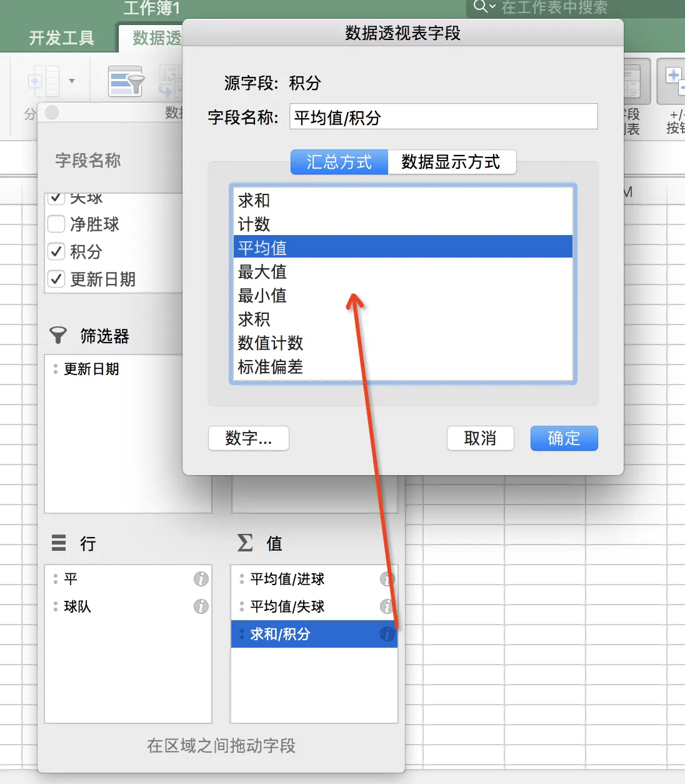
Task: Uncheck the 更新日期 field checkbox
Action: (x=56, y=279)
